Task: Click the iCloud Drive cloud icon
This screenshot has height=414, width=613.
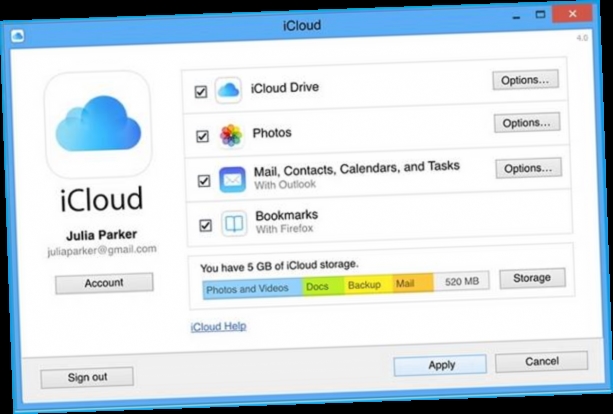Action: coord(228,90)
